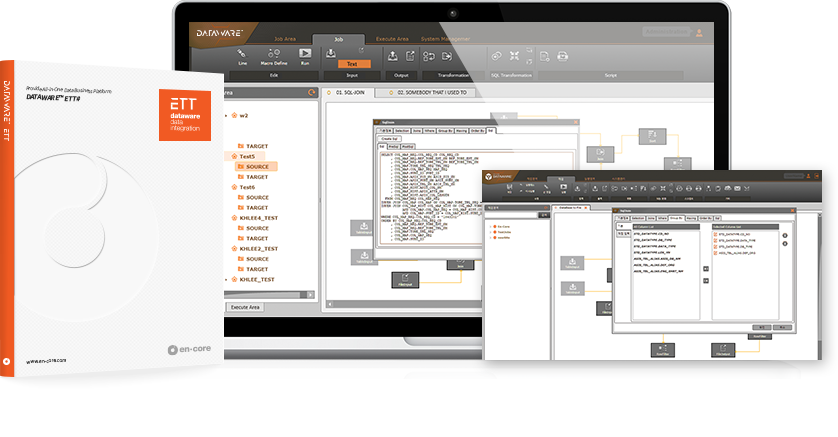Click the Create Sql button in dialog

[390, 138]
